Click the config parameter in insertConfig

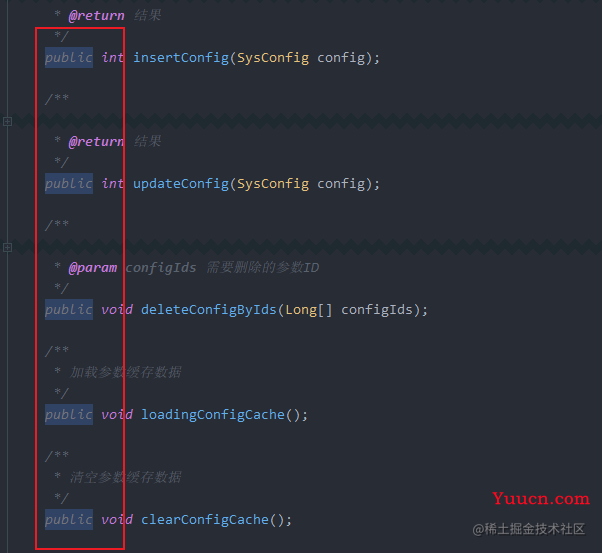341,58
